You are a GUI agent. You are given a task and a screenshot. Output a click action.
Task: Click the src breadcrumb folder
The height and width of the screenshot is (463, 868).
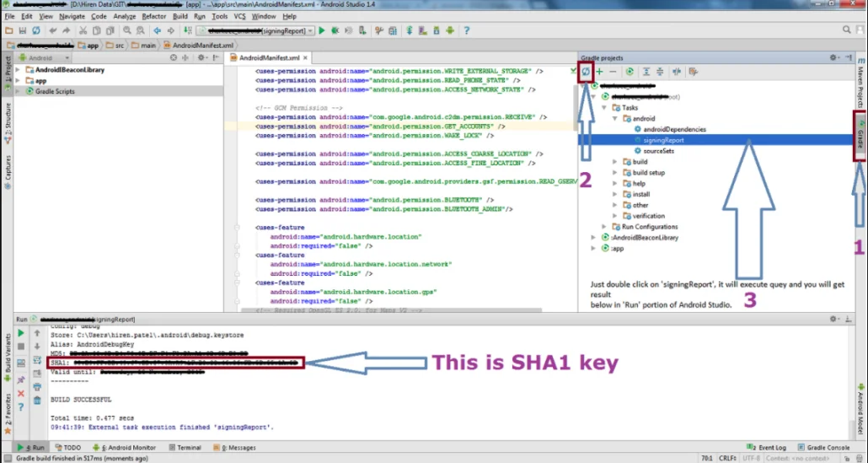tap(115, 46)
